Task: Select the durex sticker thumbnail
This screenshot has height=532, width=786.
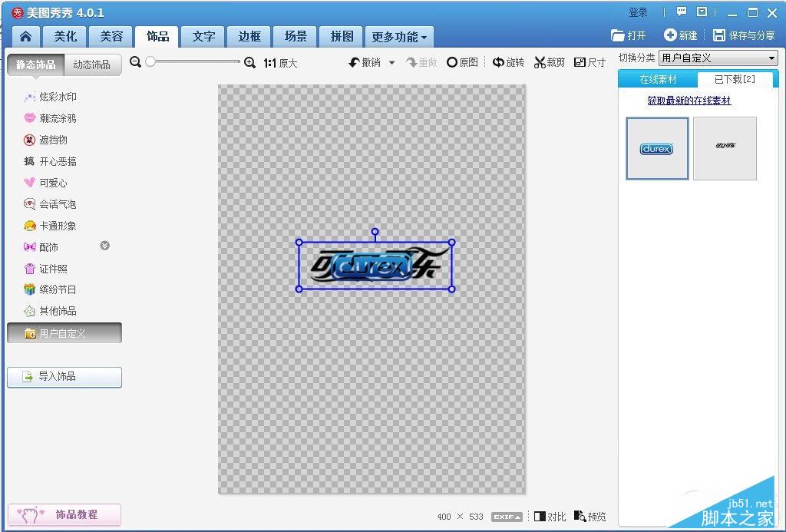Action: point(657,148)
